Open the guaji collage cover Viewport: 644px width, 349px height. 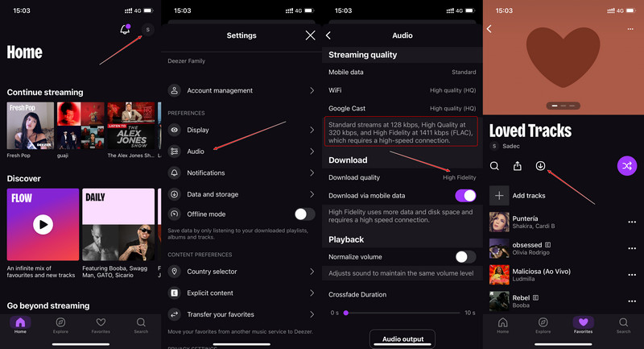(x=81, y=126)
